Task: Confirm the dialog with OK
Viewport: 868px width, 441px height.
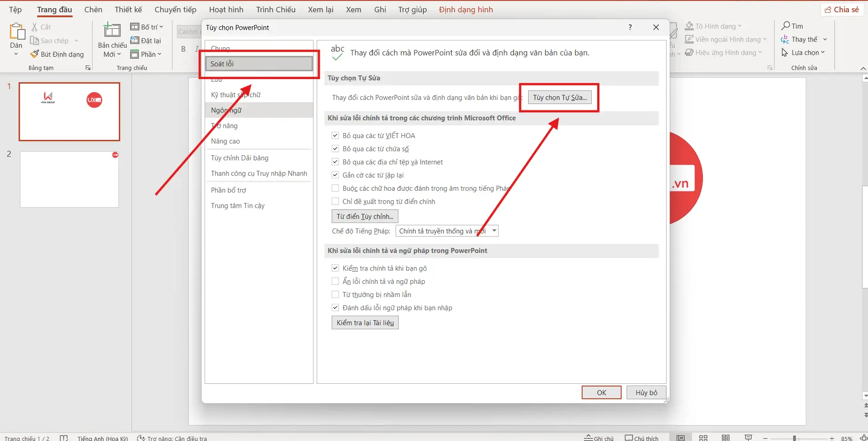Action: pyautogui.click(x=602, y=392)
